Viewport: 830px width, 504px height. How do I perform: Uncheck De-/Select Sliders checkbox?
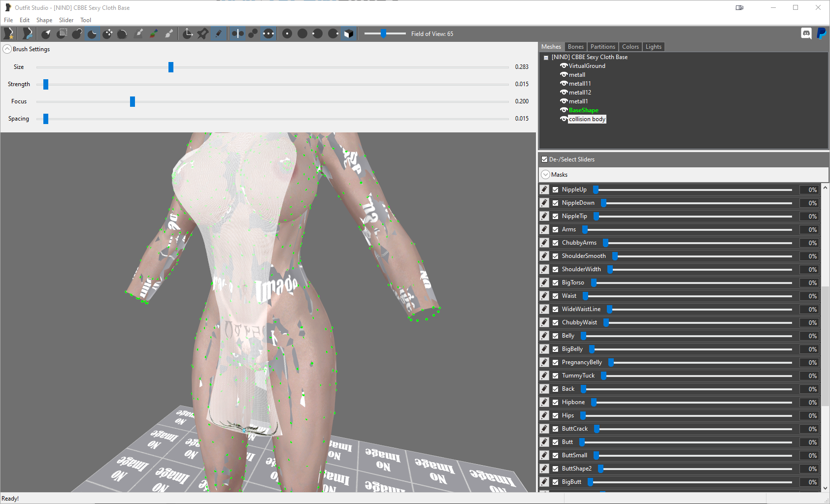(544, 159)
